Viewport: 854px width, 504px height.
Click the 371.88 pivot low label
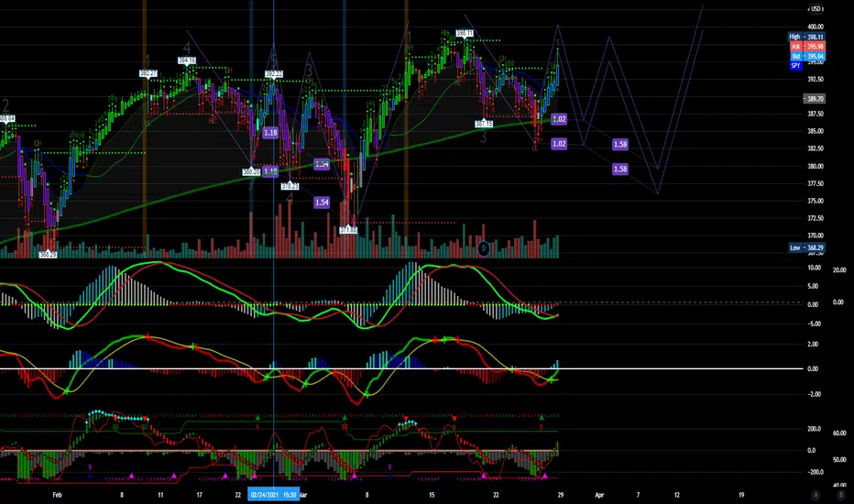point(348,230)
